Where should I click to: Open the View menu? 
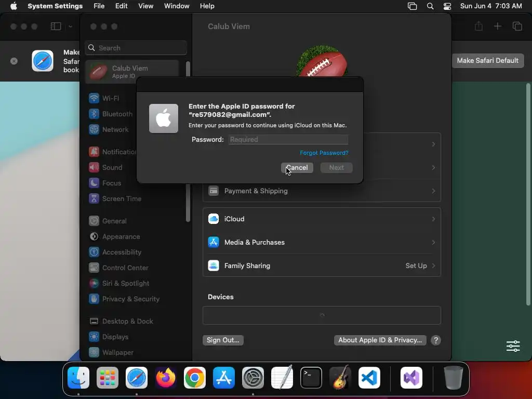tap(146, 6)
